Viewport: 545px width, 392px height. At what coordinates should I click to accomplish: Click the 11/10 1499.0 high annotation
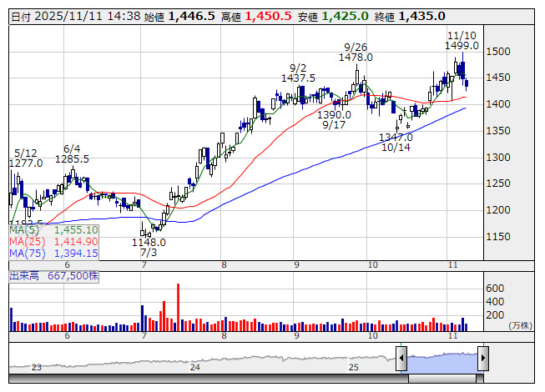pos(462,41)
